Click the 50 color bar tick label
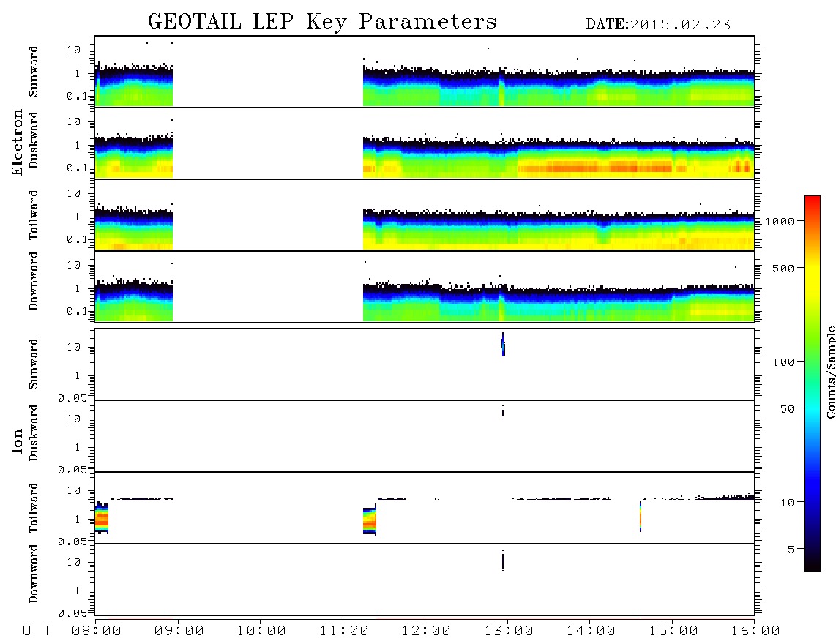Viewport: 836px width, 644px height. pos(787,409)
